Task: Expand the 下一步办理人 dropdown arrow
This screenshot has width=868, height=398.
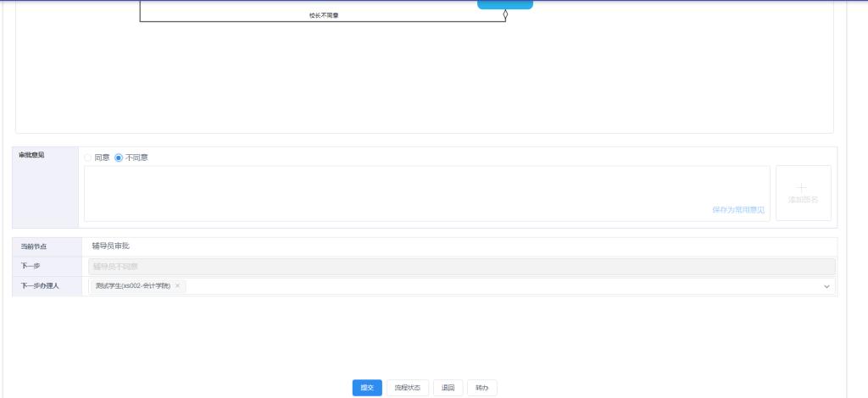Action: [x=826, y=287]
